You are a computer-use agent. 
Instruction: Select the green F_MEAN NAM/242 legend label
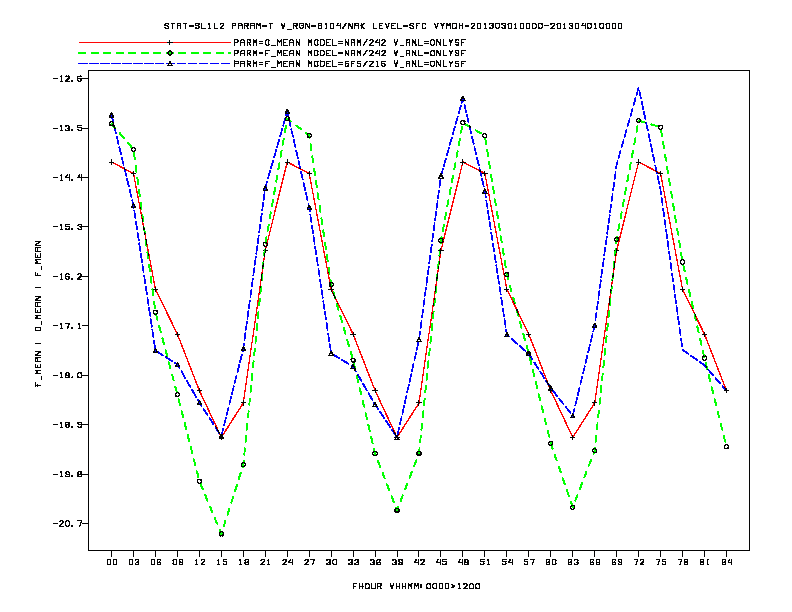(x=349, y=53)
